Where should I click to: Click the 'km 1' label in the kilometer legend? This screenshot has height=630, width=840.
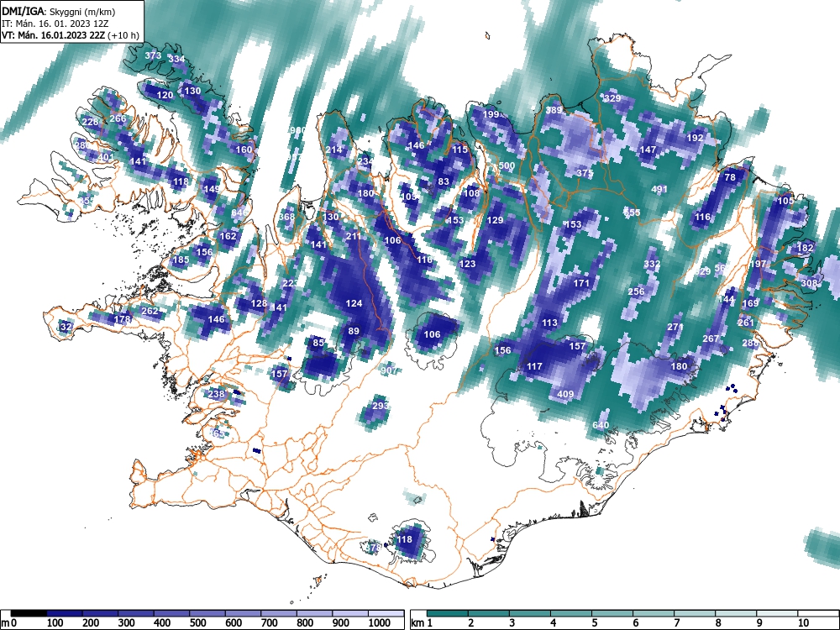click(x=422, y=623)
